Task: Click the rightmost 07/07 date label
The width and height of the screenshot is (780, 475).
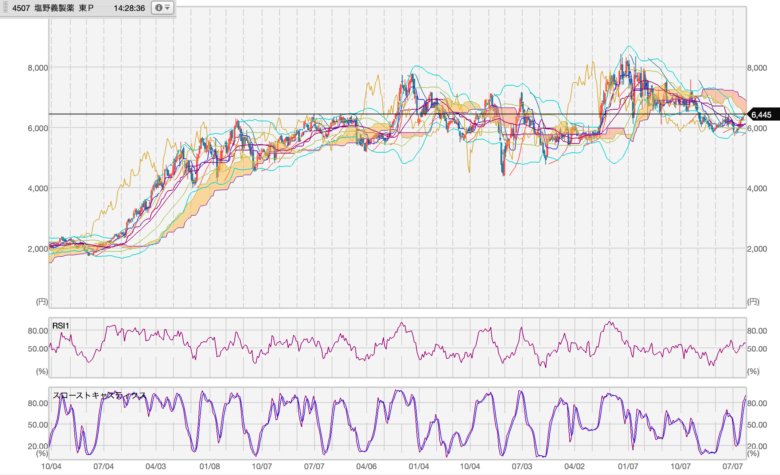Action: (733, 465)
